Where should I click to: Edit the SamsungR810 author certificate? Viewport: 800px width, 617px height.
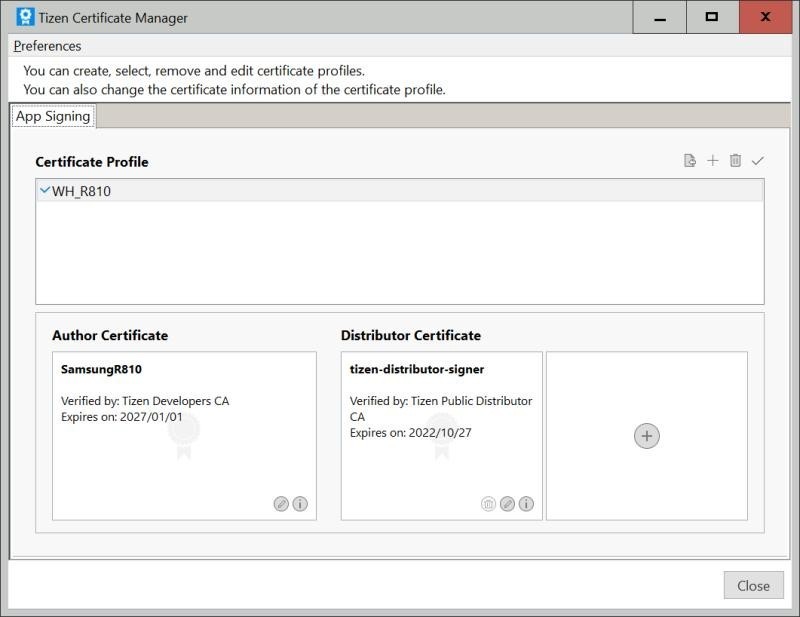[281, 504]
